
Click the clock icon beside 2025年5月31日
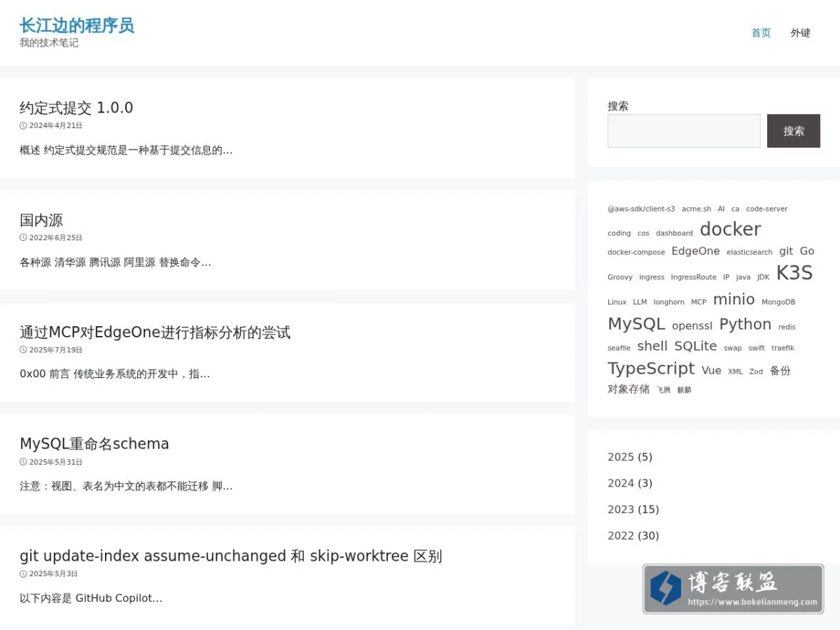[23, 462]
